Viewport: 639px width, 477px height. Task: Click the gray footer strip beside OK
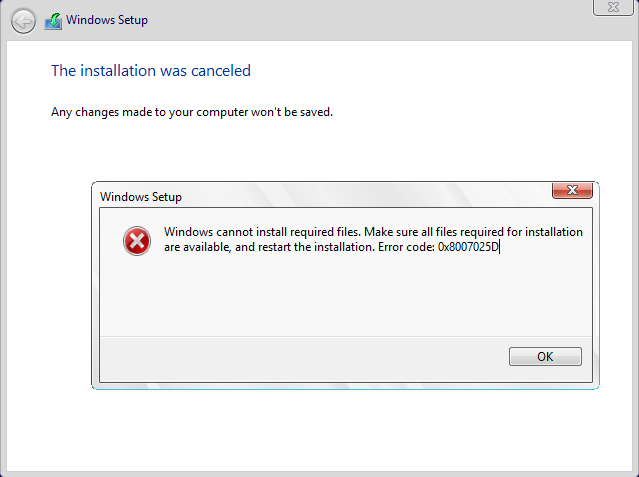300,356
